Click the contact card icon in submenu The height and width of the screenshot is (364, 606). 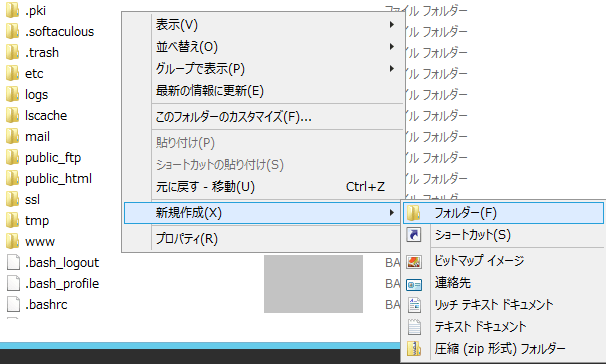coord(414,284)
